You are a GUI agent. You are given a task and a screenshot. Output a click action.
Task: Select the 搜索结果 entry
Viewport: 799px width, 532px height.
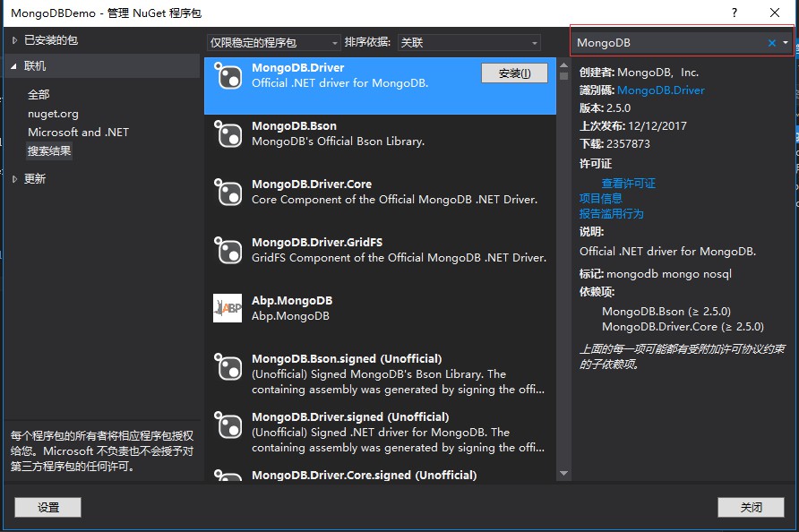coord(49,151)
